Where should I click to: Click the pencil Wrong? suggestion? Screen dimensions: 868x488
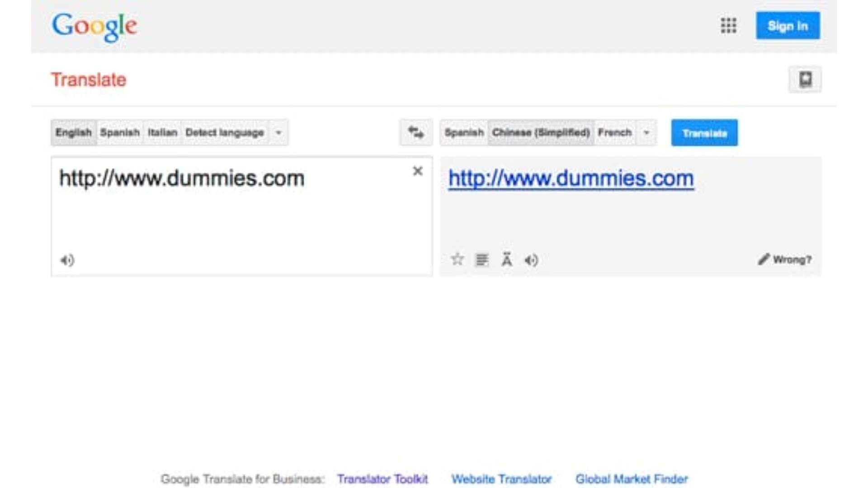tap(785, 259)
